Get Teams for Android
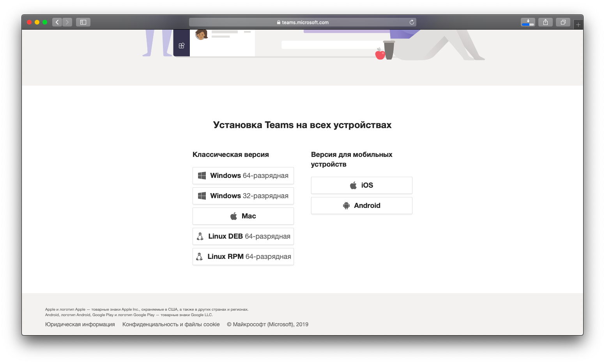 (x=362, y=206)
